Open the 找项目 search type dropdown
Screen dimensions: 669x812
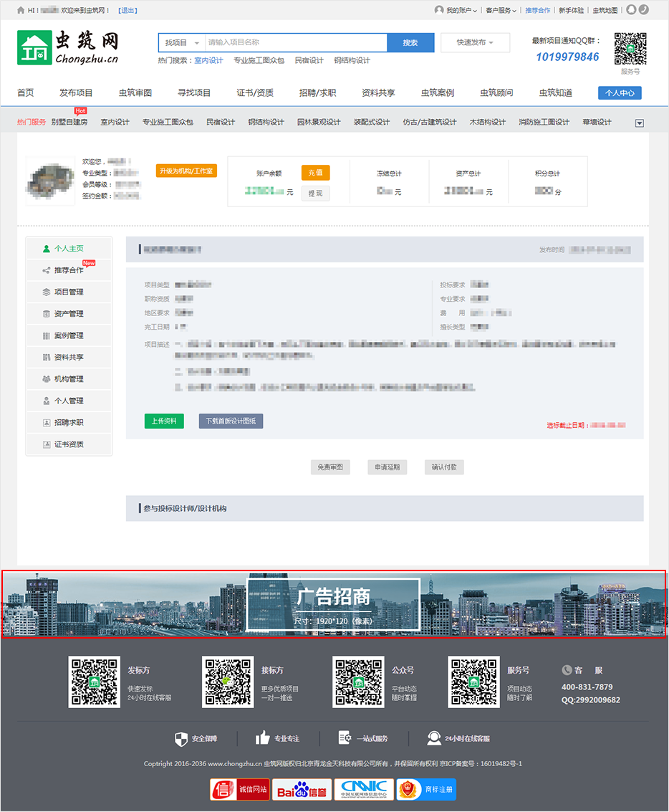pos(182,43)
